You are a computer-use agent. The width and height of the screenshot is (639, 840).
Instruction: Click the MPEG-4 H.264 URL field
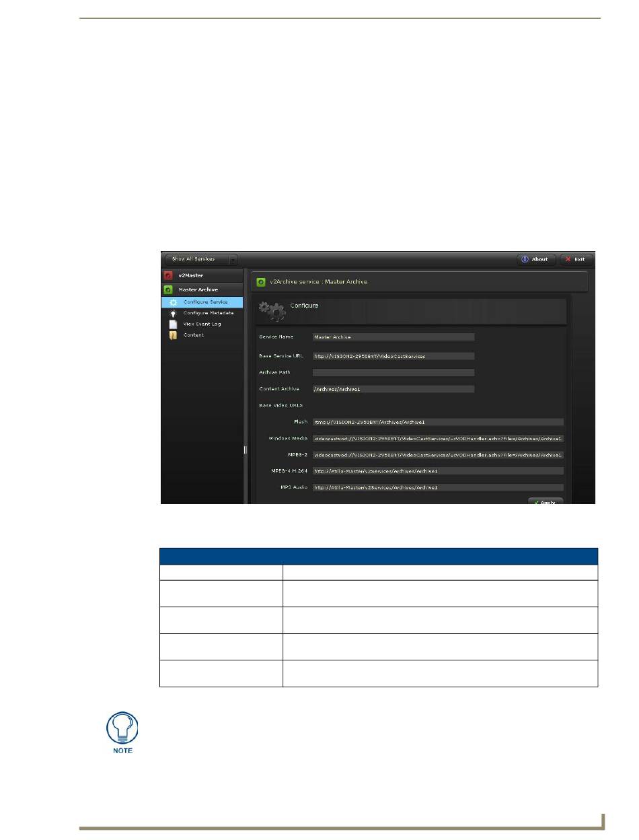[x=438, y=471]
